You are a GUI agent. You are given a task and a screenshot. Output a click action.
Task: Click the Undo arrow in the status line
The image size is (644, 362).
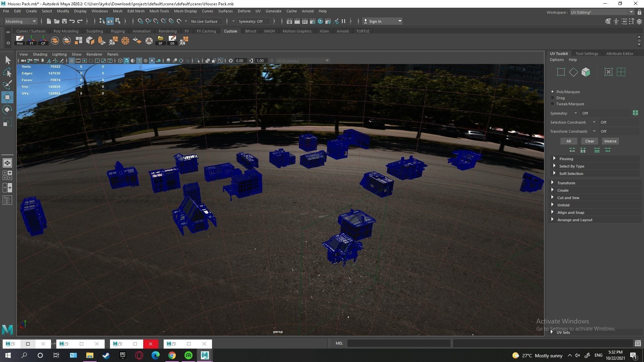tap(72, 21)
